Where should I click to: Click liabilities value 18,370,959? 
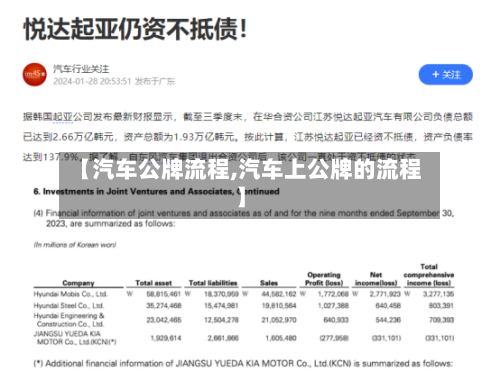(x=221, y=294)
